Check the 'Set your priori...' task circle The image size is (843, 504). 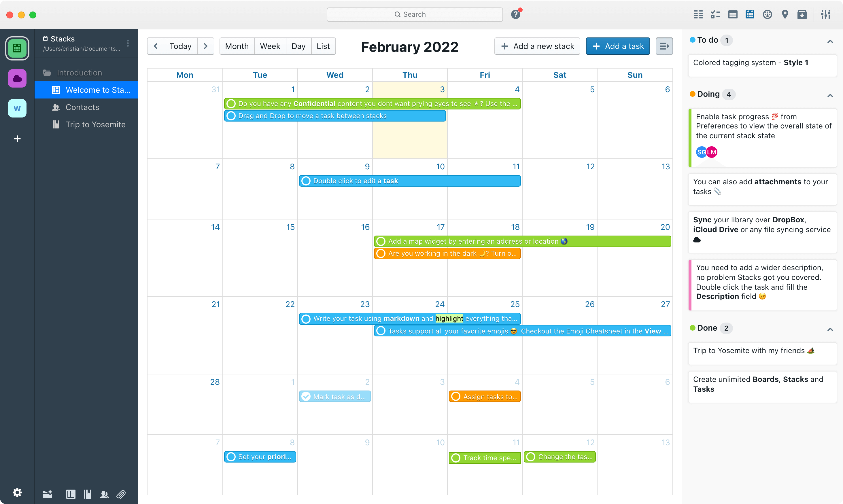coord(231,457)
